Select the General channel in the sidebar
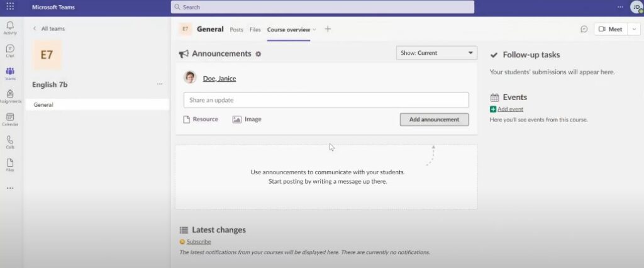The image size is (644, 268). tap(97, 105)
